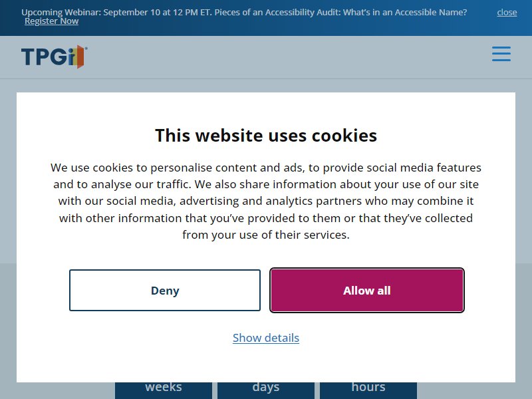532x399 pixels.
Task: Click the cookie description paragraph
Action: (266, 201)
